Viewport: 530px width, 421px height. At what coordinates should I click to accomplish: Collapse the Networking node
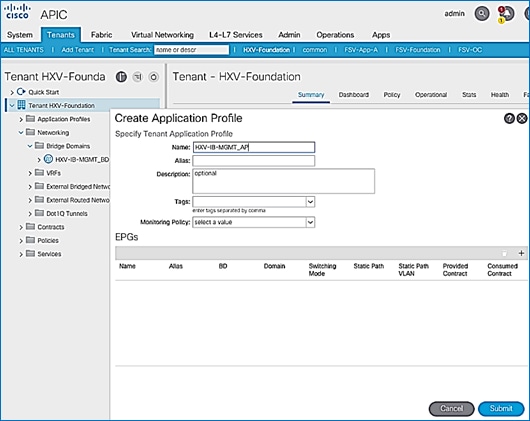click(21, 132)
